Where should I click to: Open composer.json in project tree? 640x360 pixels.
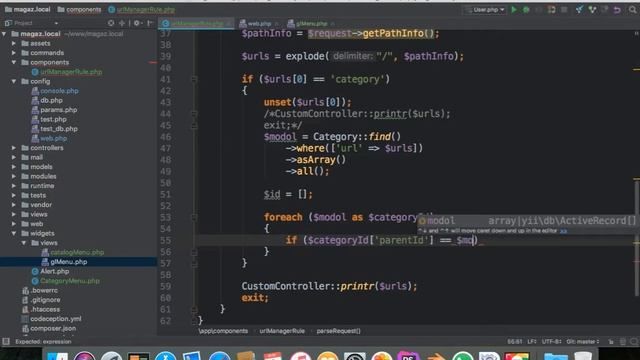click(x=53, y=329)
